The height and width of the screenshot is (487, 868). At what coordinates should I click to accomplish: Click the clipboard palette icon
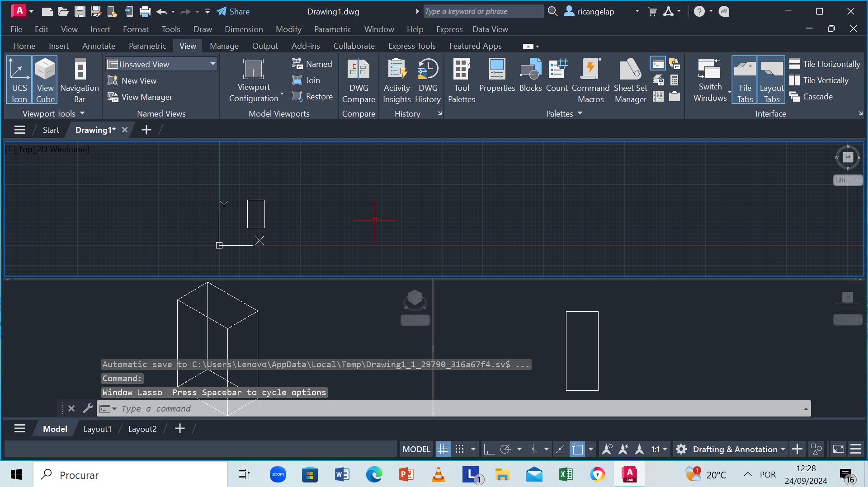pos(674,96)
